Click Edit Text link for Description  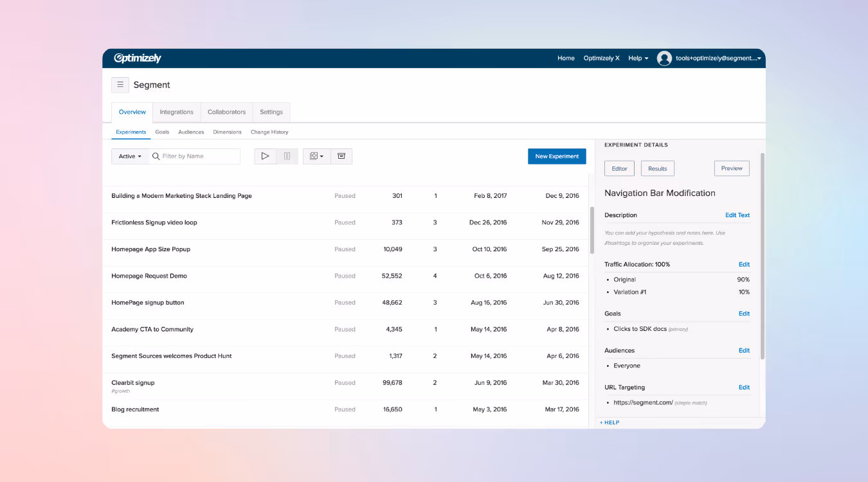click(x=737, y=215)
